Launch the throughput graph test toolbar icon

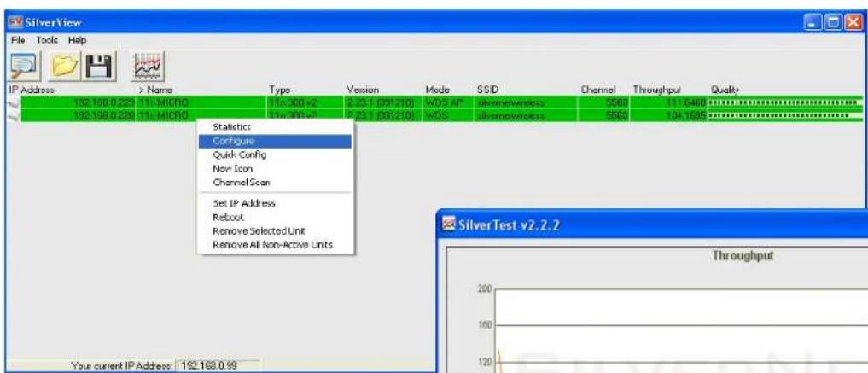(x=147, y=67)
